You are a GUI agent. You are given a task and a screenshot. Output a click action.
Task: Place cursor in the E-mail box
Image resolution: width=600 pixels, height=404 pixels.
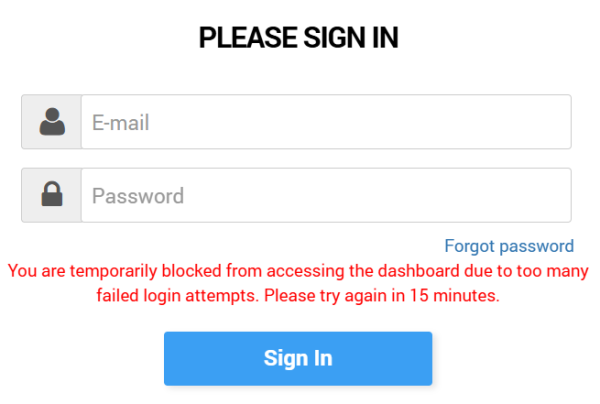325,122
